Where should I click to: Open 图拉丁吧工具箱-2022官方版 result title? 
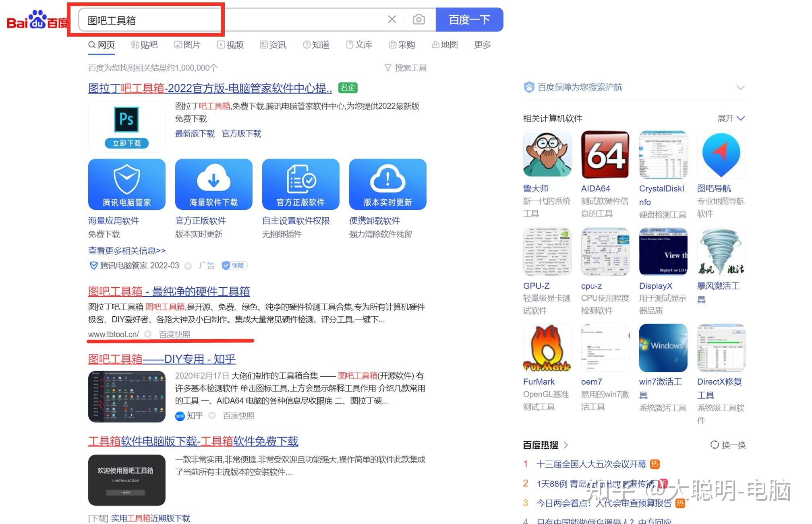[210, 88]
